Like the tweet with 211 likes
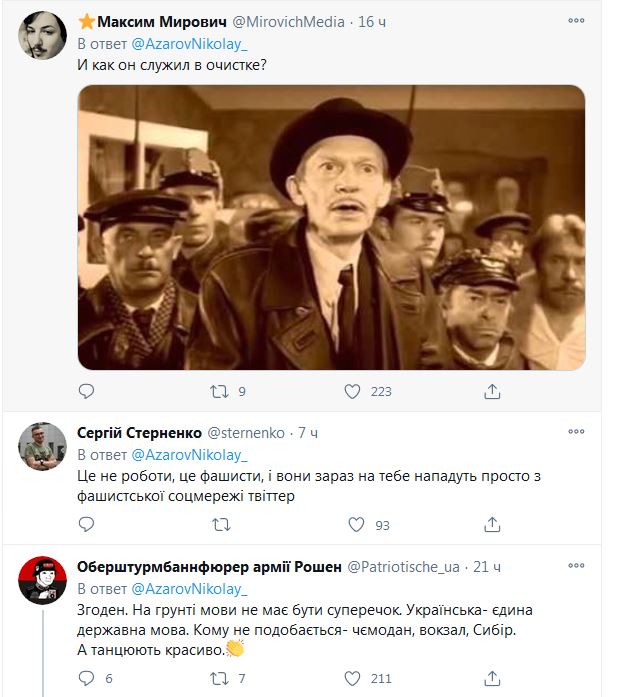620x697 pixels. point(353,679)
